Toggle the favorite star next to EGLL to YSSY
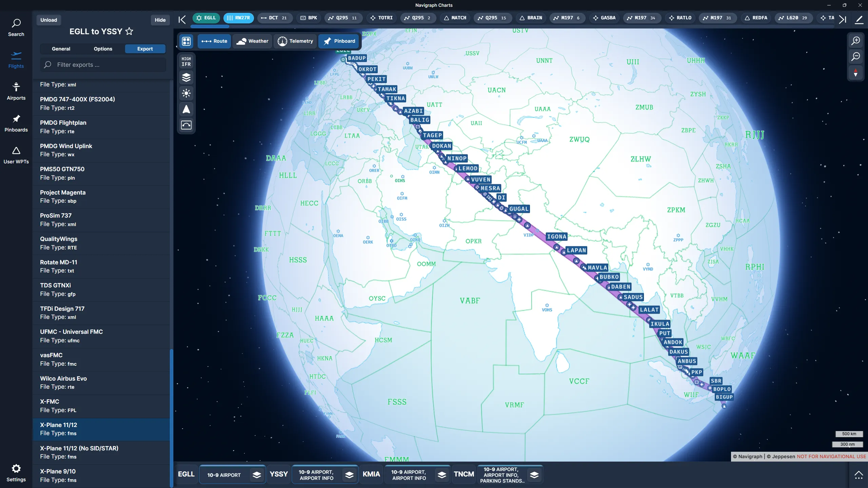The image size is (868, 488). 129,31
